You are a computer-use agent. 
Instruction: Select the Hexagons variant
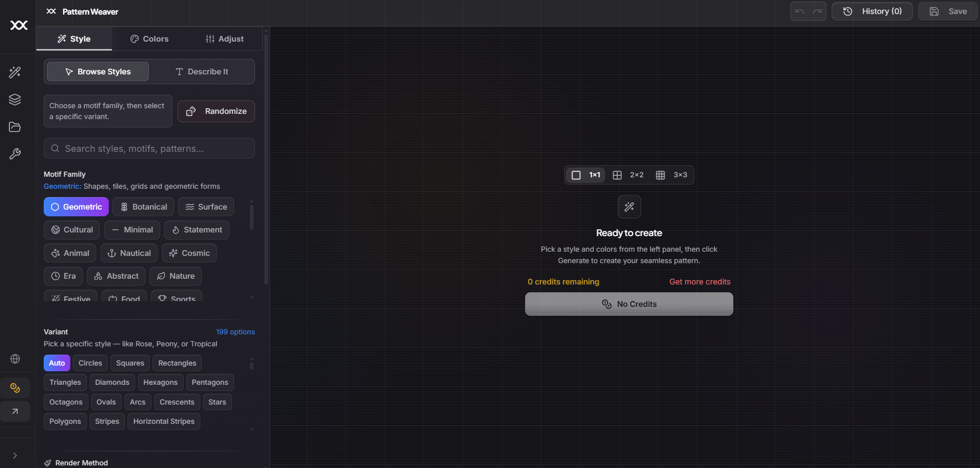(x=160, y=382)
